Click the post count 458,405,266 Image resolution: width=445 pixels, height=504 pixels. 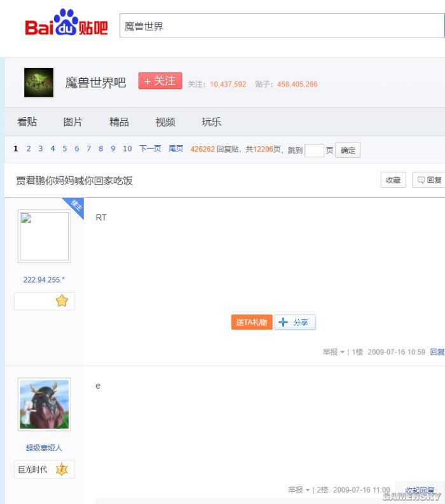298,85
